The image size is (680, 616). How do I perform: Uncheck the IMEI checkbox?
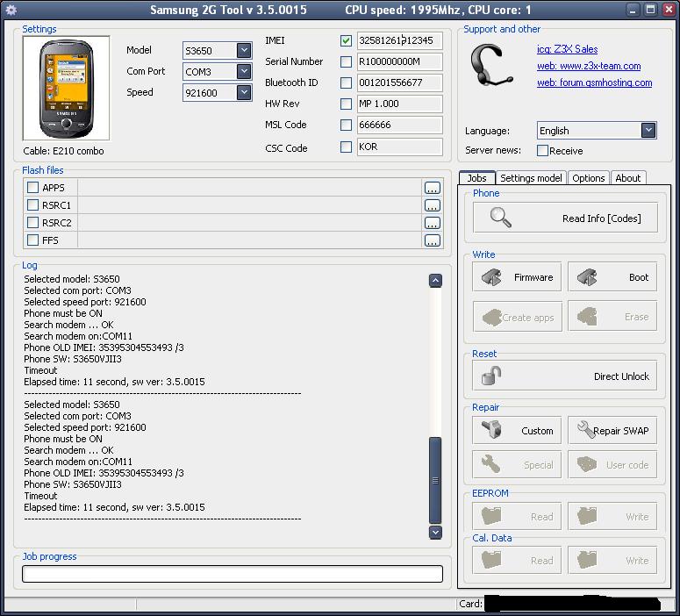point(346,40)
